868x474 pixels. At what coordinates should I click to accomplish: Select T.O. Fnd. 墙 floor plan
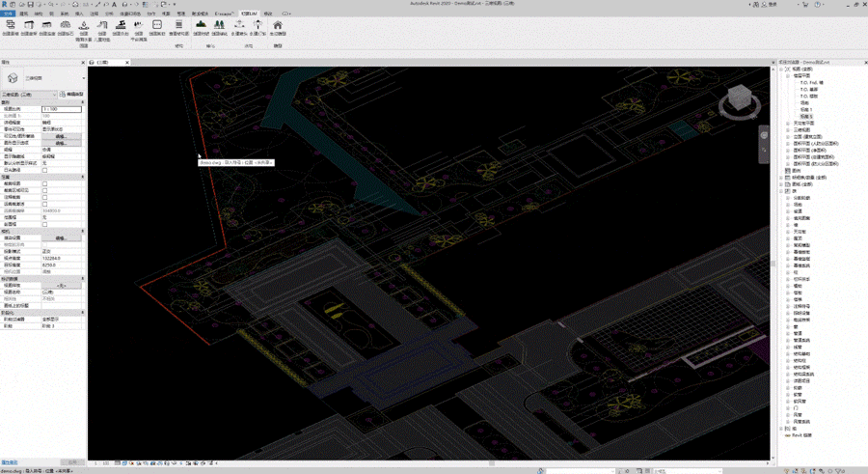pos(811,83)
